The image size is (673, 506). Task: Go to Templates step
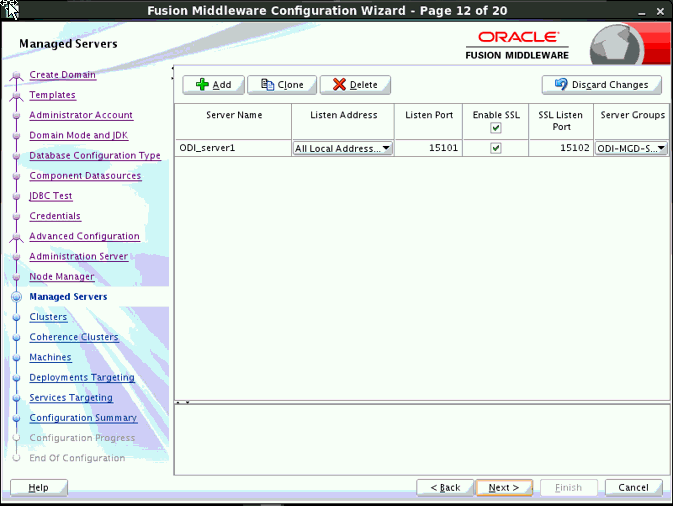click(x=52, y=95)
